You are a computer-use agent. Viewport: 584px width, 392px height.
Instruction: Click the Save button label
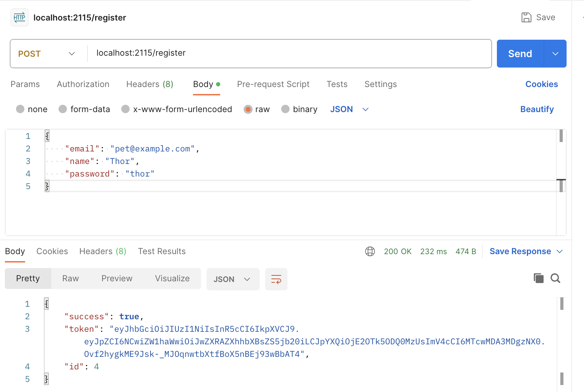(x=545, y=17)
